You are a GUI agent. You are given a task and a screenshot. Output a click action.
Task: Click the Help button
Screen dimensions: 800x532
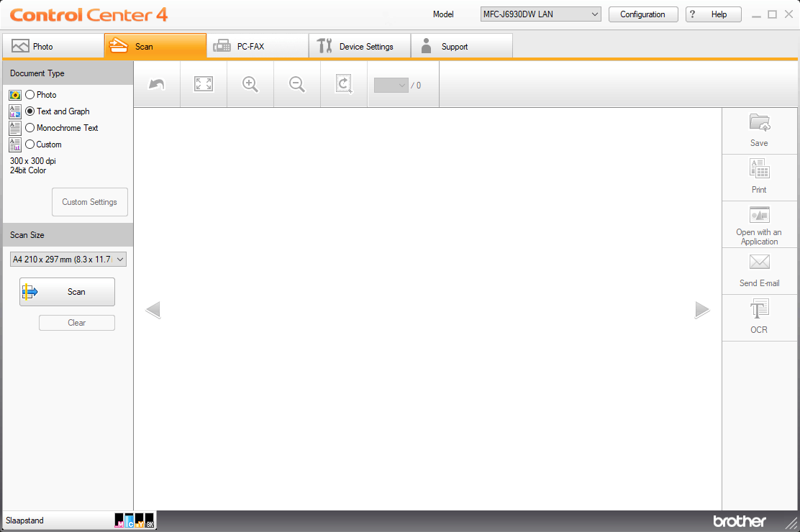point(714,14)
